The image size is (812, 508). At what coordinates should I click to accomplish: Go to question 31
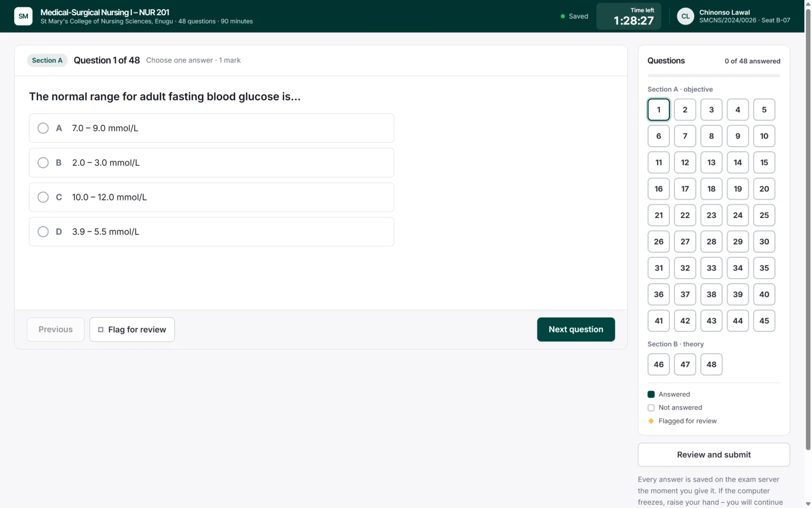coord(659,268)
